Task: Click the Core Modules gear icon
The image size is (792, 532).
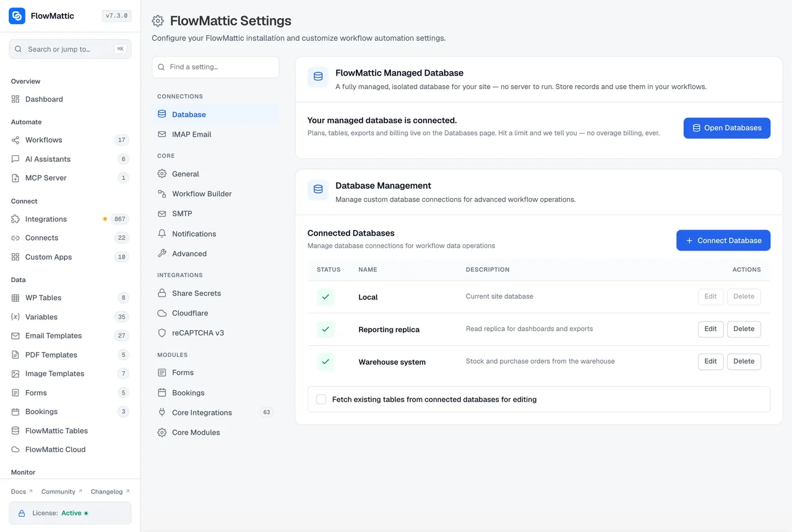Action: 162,432
